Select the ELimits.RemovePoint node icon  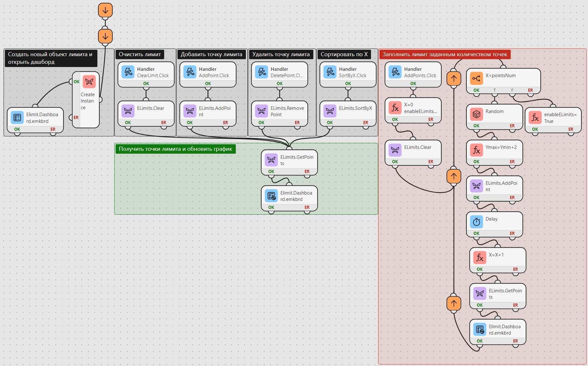(x=261, y=111)
